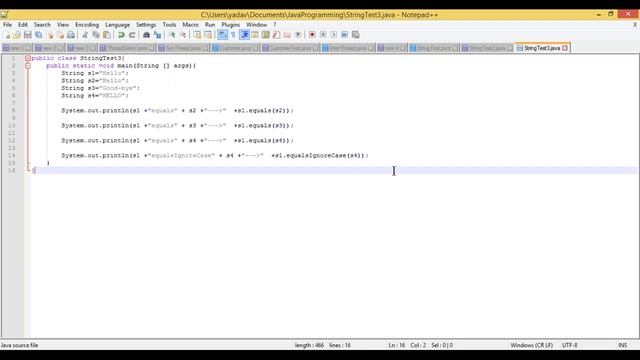Open the Window menu

click(x=256, y=25)
